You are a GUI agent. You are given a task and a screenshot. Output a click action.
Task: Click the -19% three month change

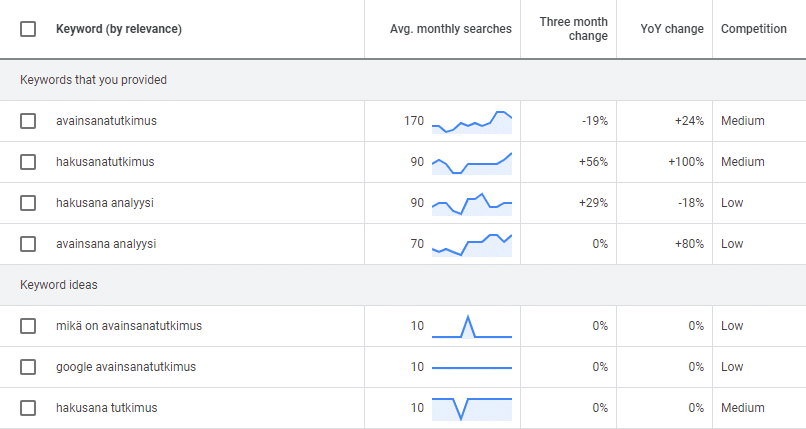pyautogui.click(x=595, y=121)
